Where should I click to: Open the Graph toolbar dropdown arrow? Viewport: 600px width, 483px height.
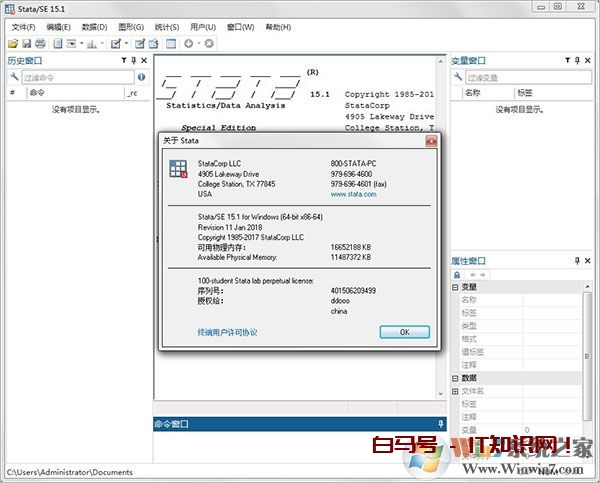click(x=102, y=44)
